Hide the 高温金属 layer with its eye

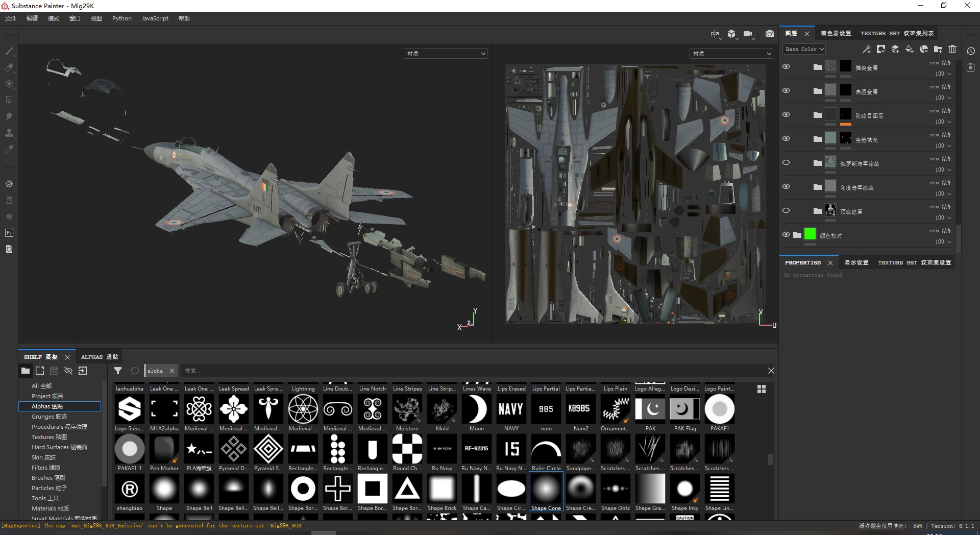coord(786,90)
